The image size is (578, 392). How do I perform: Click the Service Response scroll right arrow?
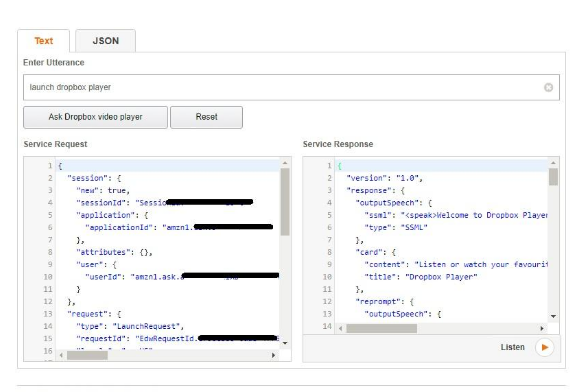pos(542,328)
